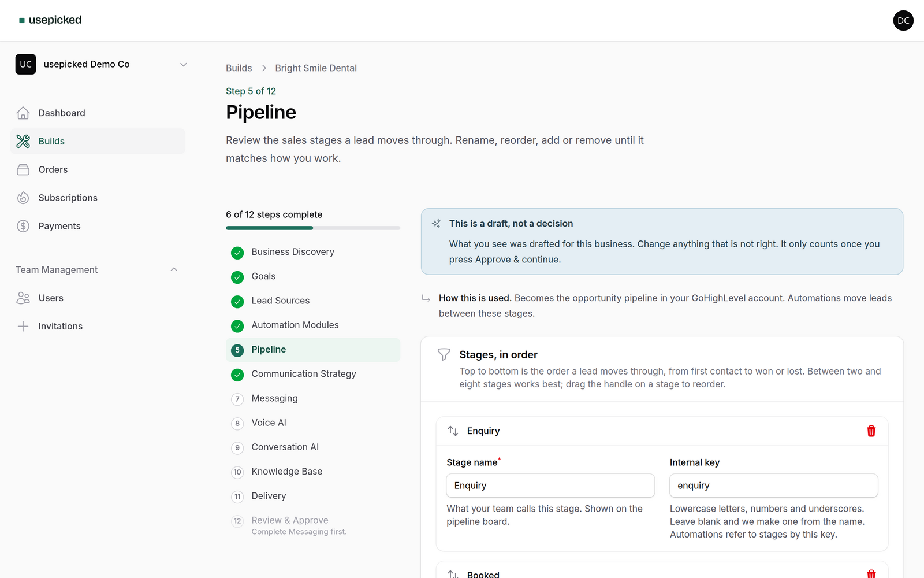Click the Internal key field containing enquiry

coord(774,486)
